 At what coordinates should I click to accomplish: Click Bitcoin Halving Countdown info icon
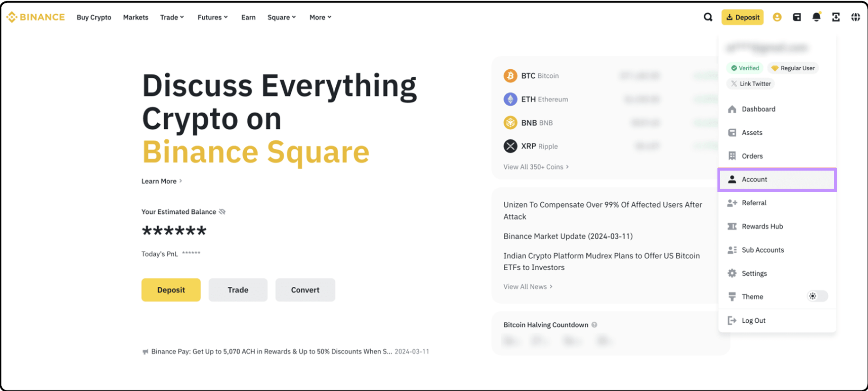(x=594, y=325)
